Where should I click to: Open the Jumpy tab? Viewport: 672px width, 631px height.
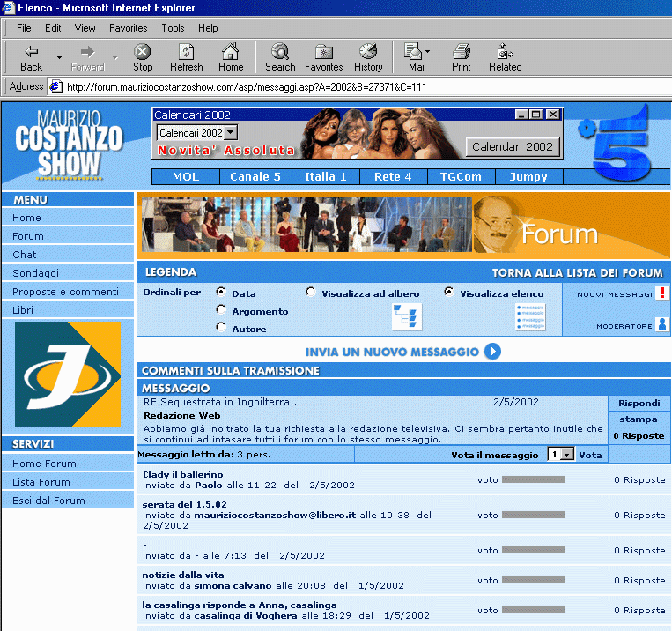[528, 177]
